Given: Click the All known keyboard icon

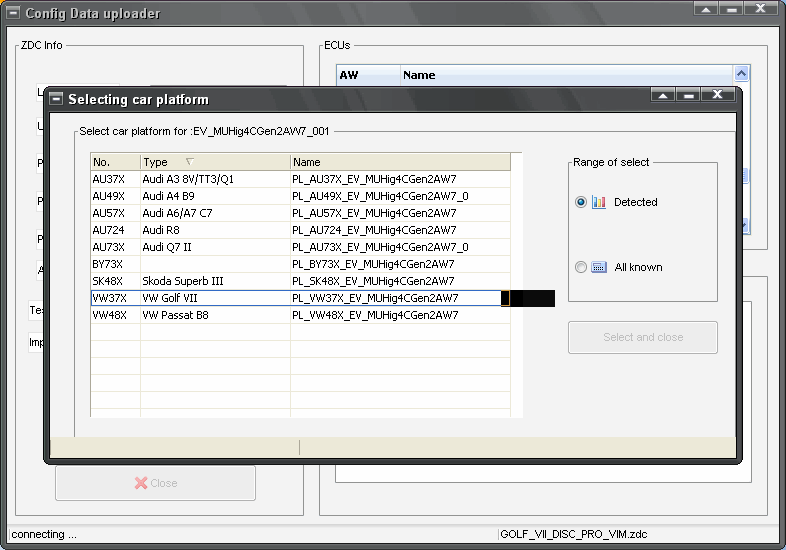Looking at the screenshot, I should (599, 267).
